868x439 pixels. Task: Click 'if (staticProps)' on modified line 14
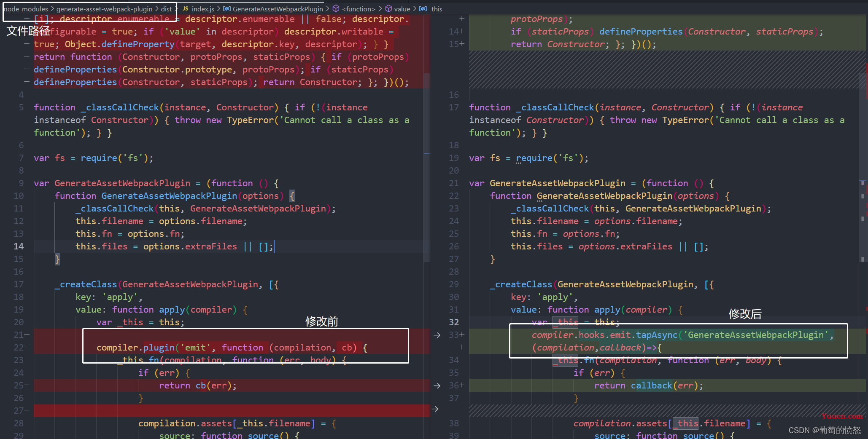[552, 32]
